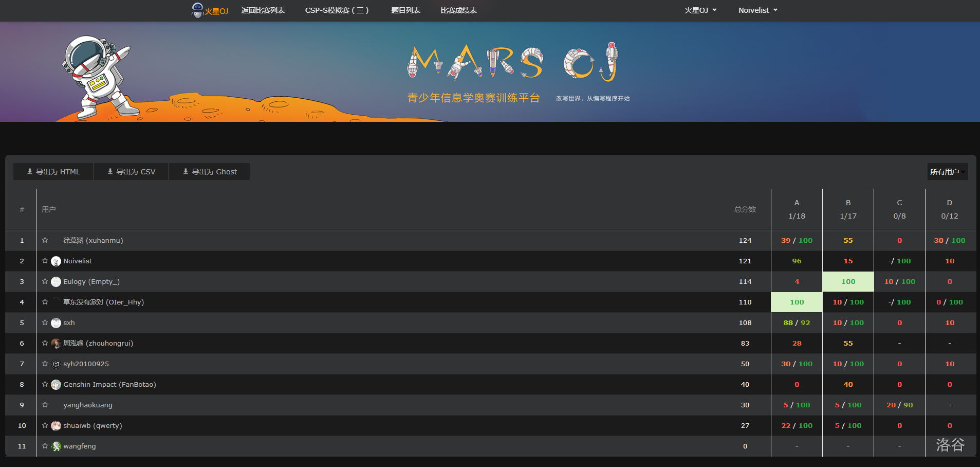Click Genshin Impact (FanBotao) avatar
Image resolution: width=980 pixels, height=467 pixels.
pyautogui.click(x=56, y=385)
